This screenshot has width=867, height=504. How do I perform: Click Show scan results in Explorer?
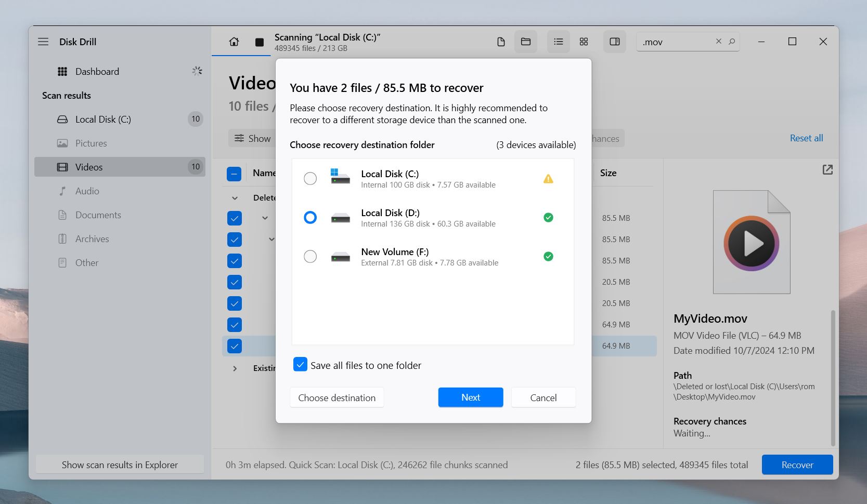click(120, 465)
